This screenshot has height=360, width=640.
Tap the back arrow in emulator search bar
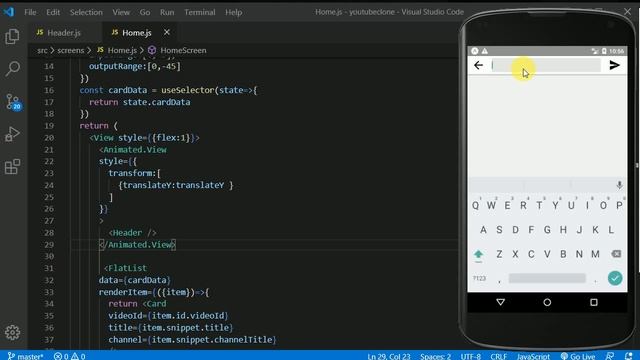click(478, 65)
